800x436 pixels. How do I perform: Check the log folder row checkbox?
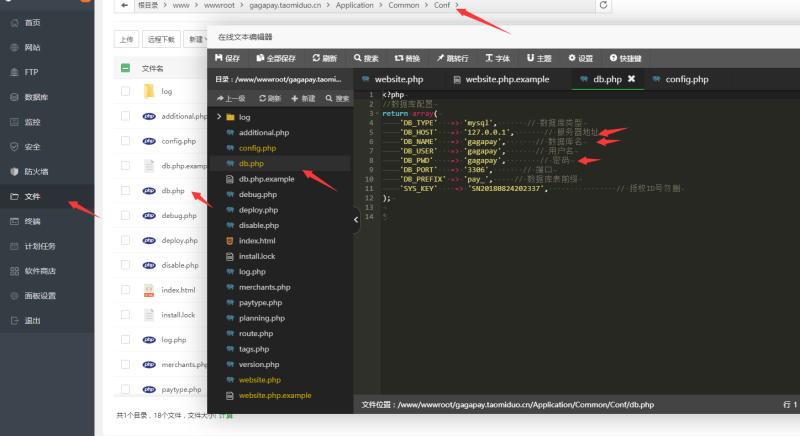[x=126, y=91]
